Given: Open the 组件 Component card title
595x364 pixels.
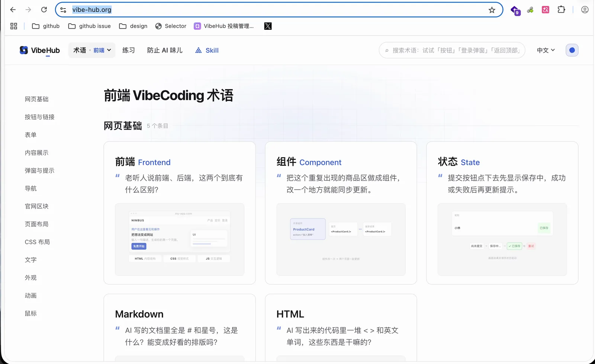Looking at the screenshot, I should coord(309,162).
